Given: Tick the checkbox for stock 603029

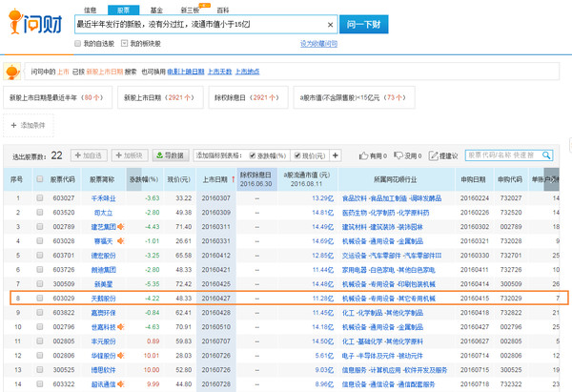Looking at the screenshot, I should click(40, 299).
